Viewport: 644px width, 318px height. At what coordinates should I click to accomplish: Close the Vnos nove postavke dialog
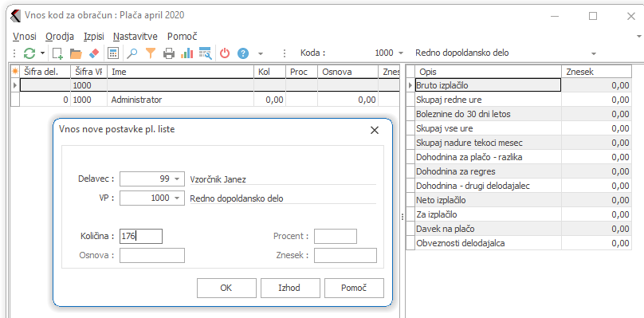pyautogui.click(x=374, y=130)
